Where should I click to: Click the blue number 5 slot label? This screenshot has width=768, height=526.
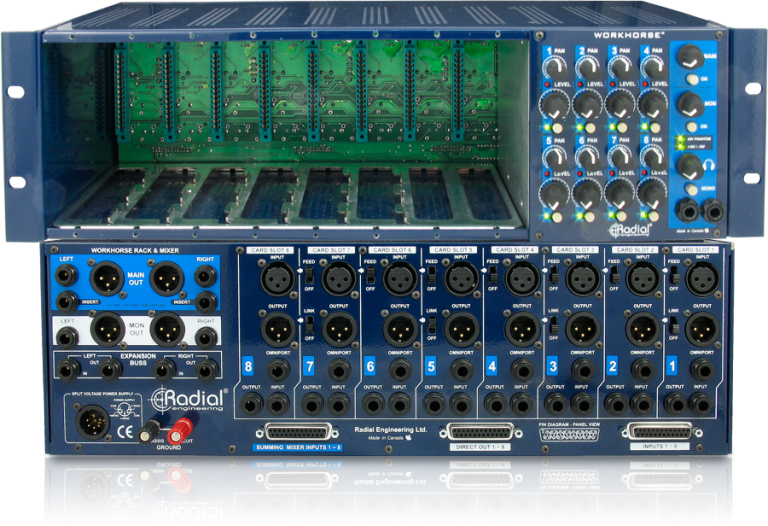[x=429, y=367]
